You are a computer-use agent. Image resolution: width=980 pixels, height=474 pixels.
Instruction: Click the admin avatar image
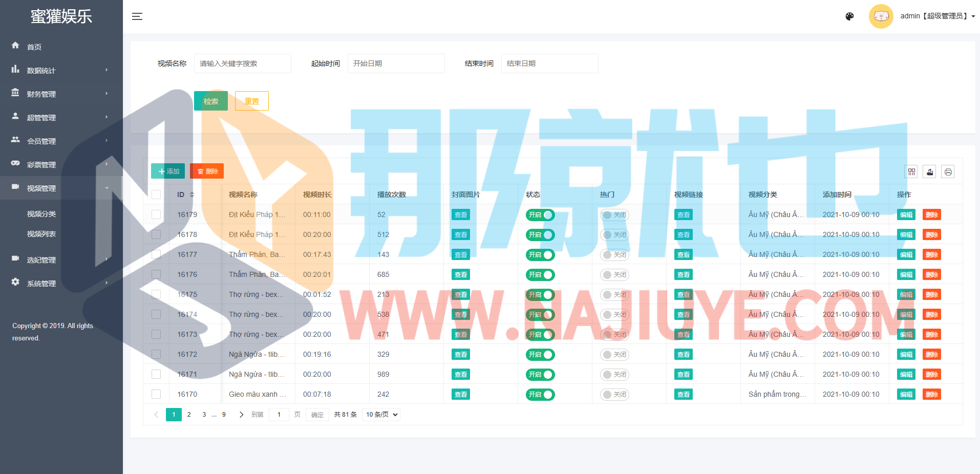pos(881,16)
